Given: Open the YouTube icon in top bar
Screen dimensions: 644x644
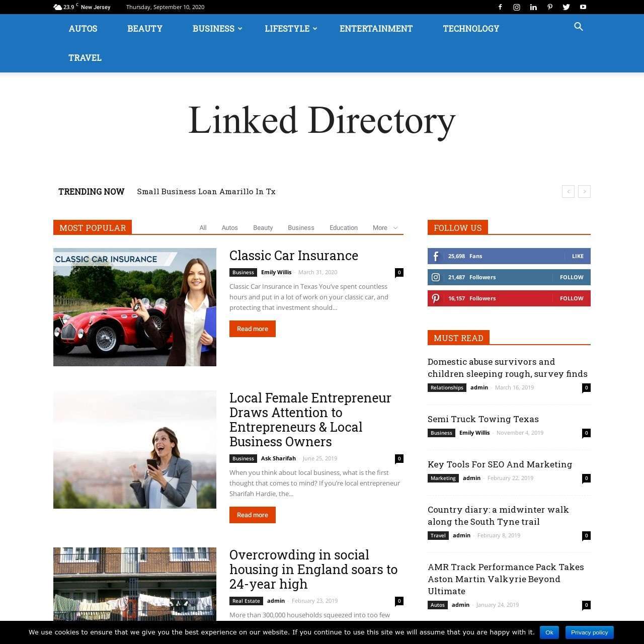Looking at the screenshot, I should coord(583,7).
